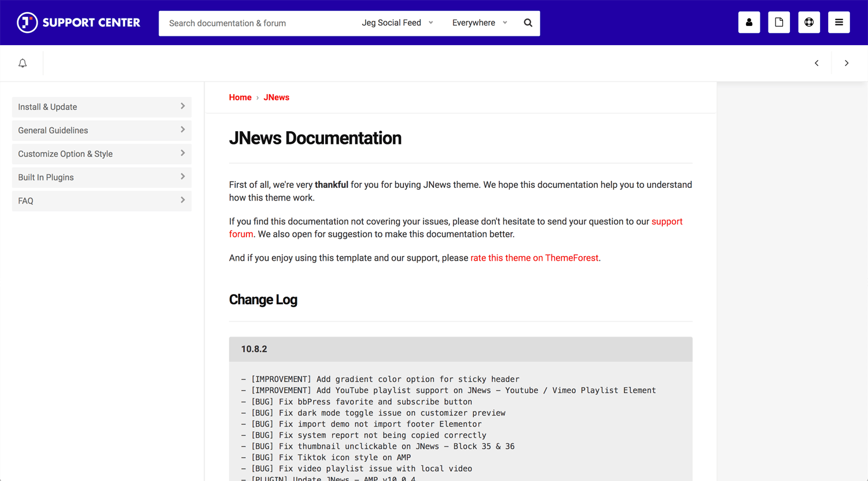Click the Fix Tiktok icon style line

pos(326,457)
